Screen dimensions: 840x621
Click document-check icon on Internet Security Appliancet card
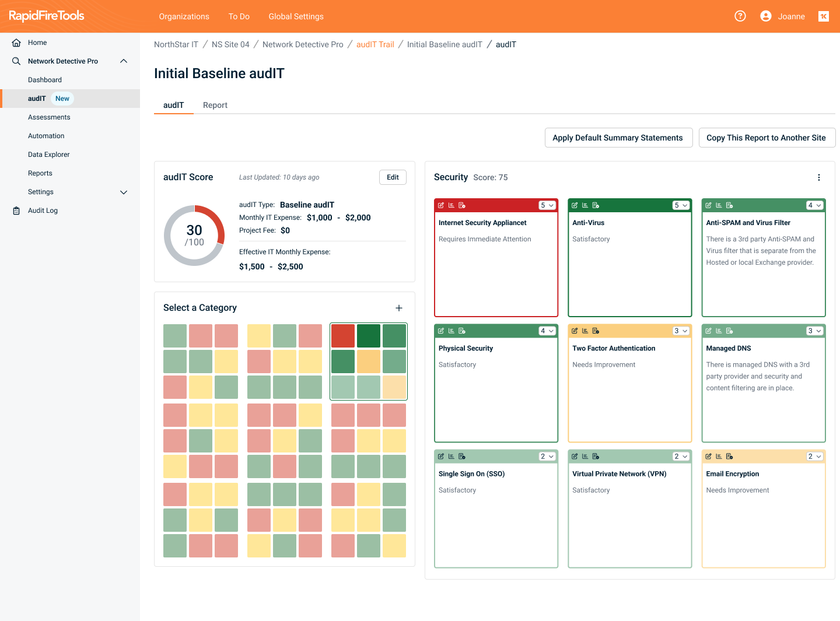[462, 205]
